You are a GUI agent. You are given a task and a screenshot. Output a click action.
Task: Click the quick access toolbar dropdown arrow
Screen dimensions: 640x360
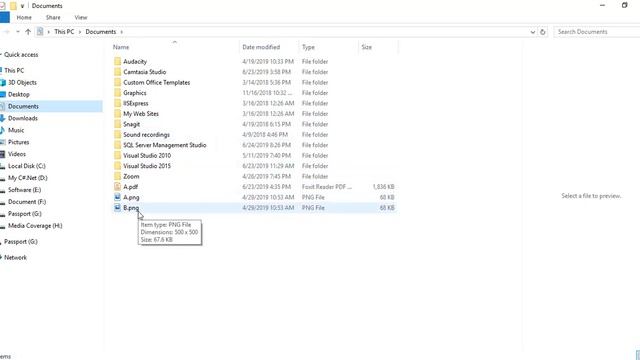pyautogui.click(x=22, y=6)
